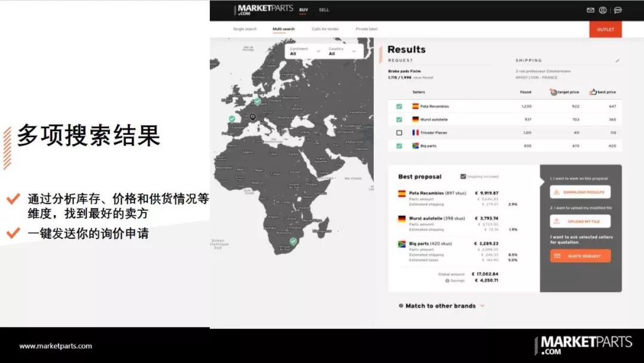644x363 pixels.
Task: Click the Brake pads Fixim request text
Action: (404, 72)
